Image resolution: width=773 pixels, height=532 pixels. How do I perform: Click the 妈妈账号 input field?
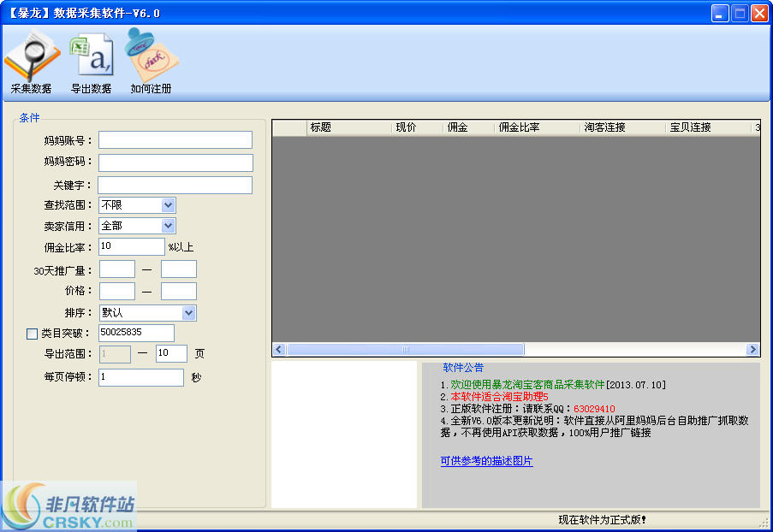coord(175,140)
